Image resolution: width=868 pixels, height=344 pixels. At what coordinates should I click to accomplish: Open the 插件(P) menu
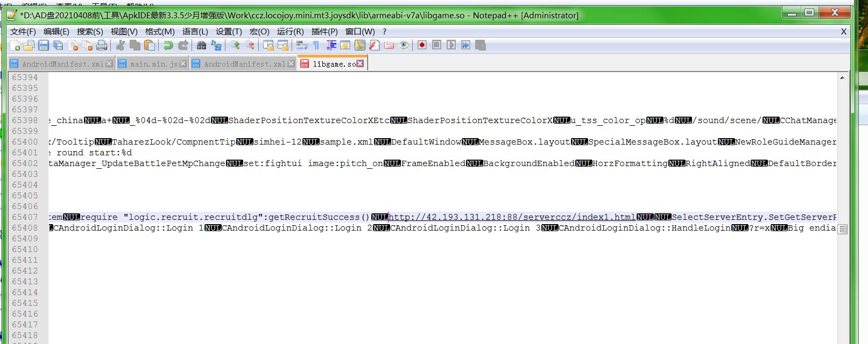324,32
